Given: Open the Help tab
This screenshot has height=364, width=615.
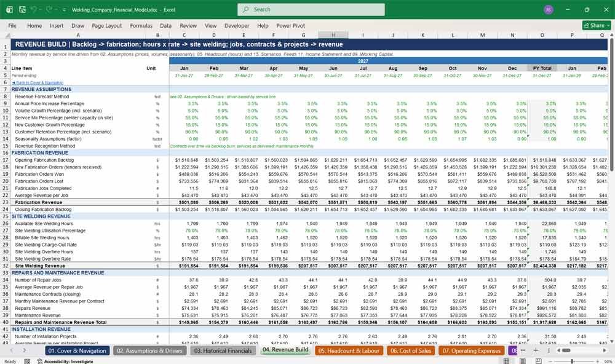Looking at the screenshot, I should pyautogui.click(x=263, y=25).
